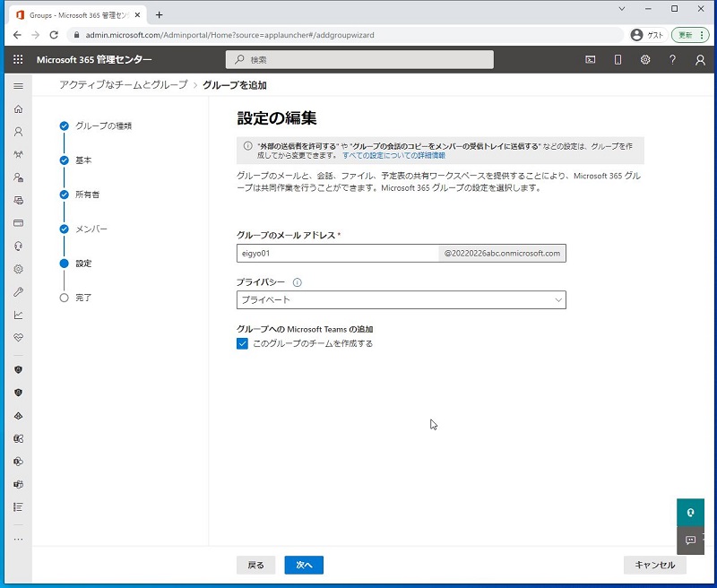Reload the browser page
This screenshot has width=717, height=588.
[54, 35]
